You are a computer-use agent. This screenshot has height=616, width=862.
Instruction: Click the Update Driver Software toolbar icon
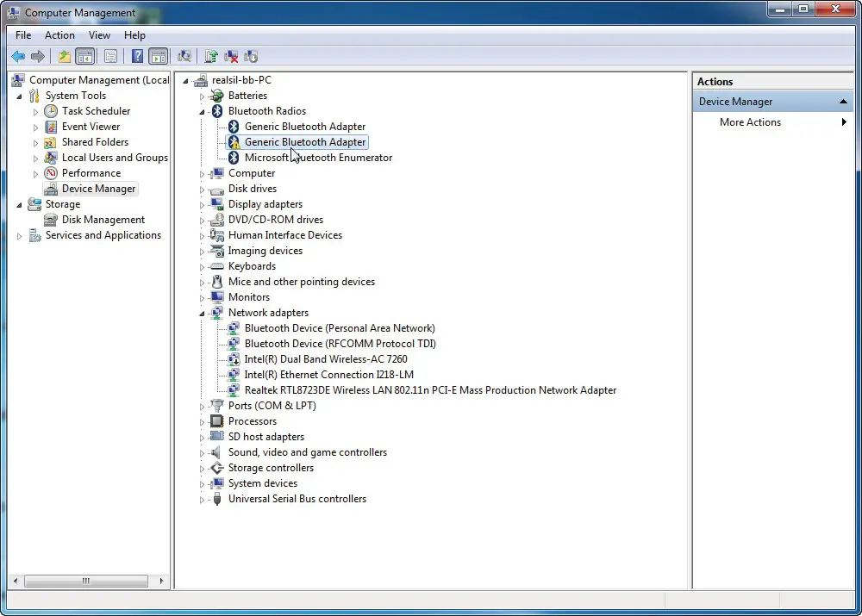point(211,57)
